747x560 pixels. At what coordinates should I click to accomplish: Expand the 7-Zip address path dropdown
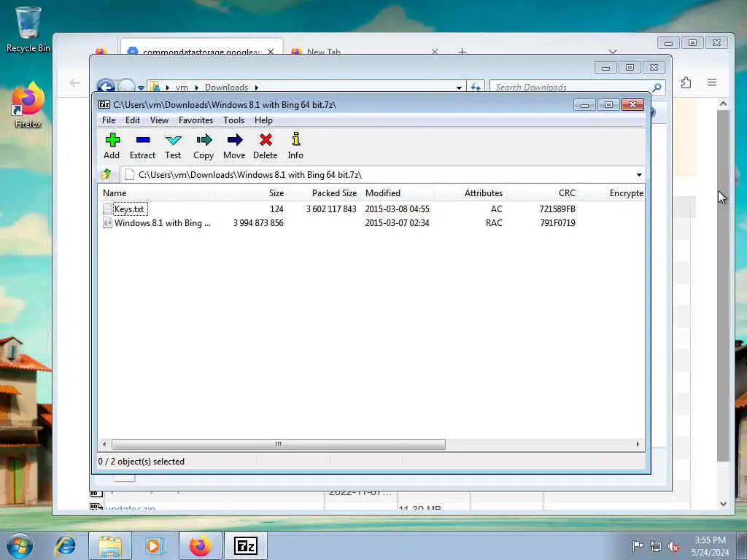[639, 175]
